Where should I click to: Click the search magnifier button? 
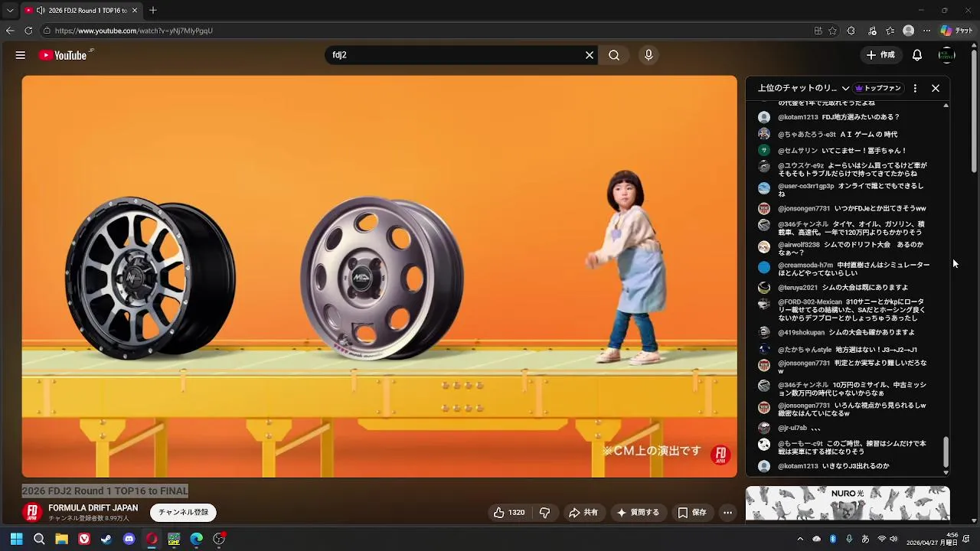click(x=614, y=55)
